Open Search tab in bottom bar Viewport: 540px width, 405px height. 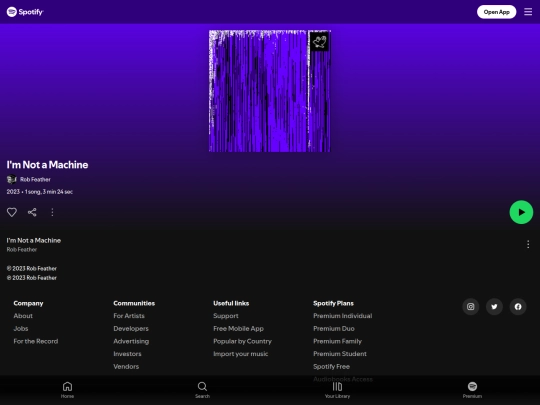[202, 390]
